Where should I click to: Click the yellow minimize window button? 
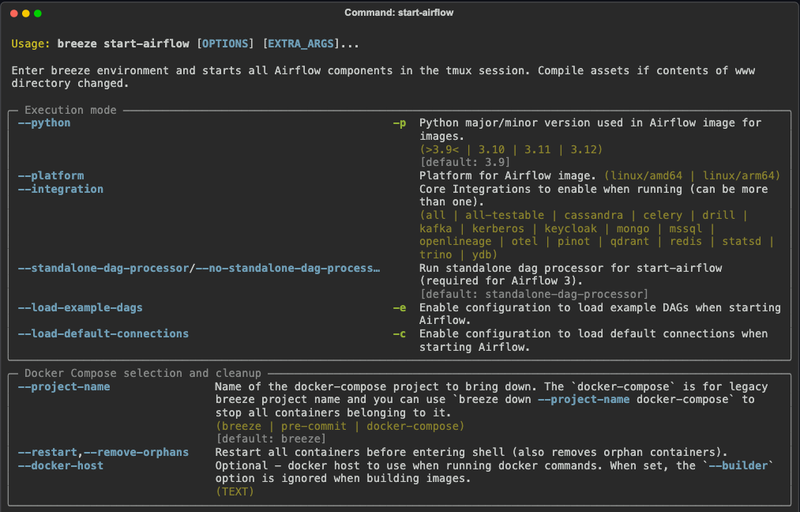pos(26,13)
